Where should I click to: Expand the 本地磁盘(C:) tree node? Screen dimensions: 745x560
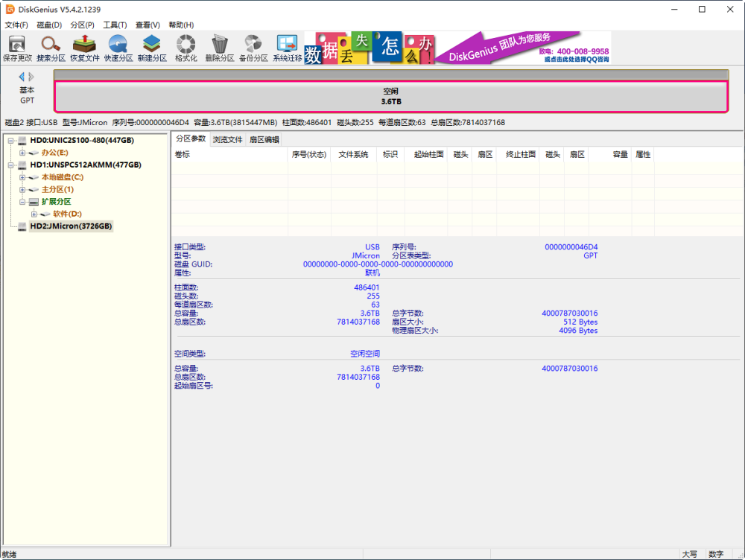pyautogui.click(x=22, y=177)
